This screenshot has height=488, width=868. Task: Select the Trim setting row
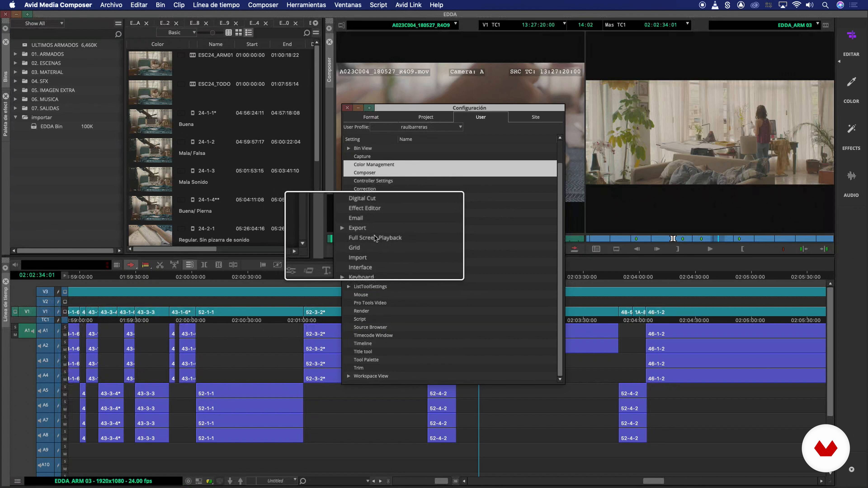click(x=450, y=368)
